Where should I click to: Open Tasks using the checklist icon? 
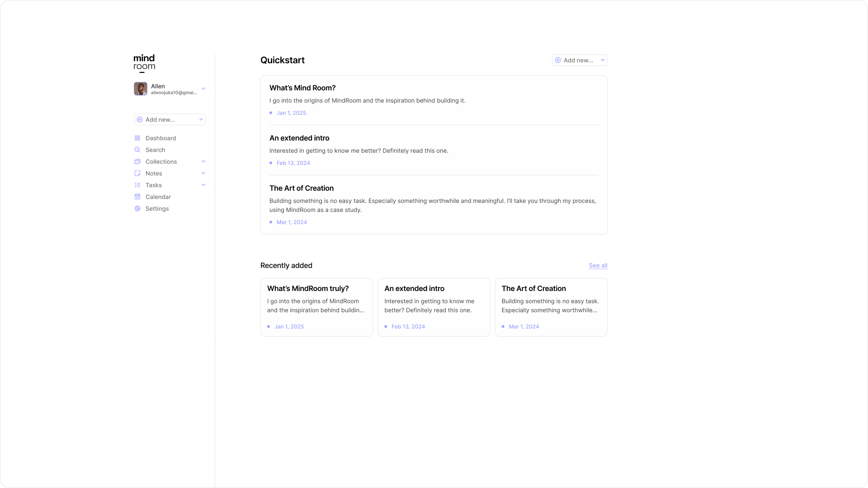(137, 185)
